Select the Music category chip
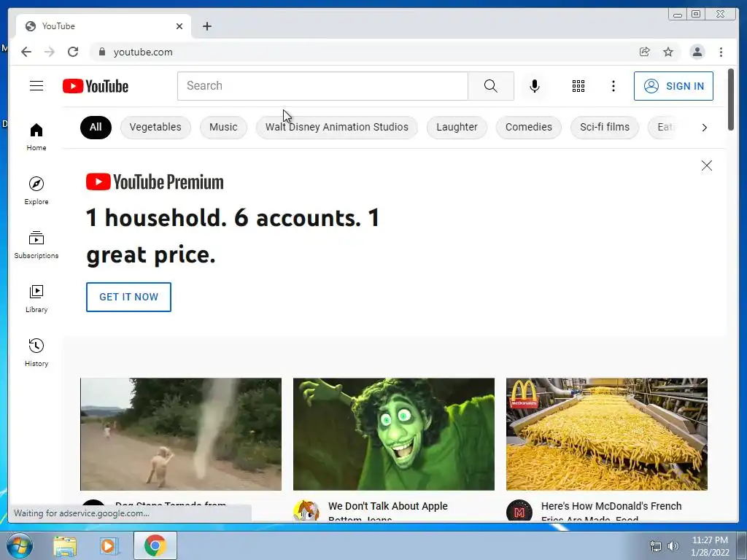Viewport: 747px width, 560px height. 223,127
